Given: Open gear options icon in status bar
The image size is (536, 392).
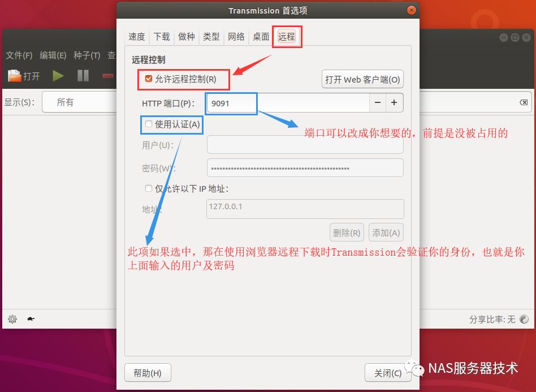Looking at the screenshot, I should (x=12, y=319).
